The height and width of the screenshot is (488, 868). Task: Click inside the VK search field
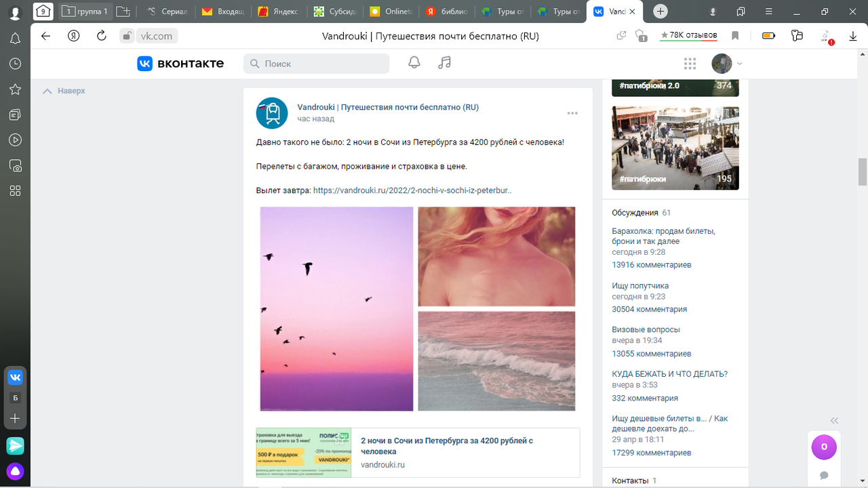[316, 64]
